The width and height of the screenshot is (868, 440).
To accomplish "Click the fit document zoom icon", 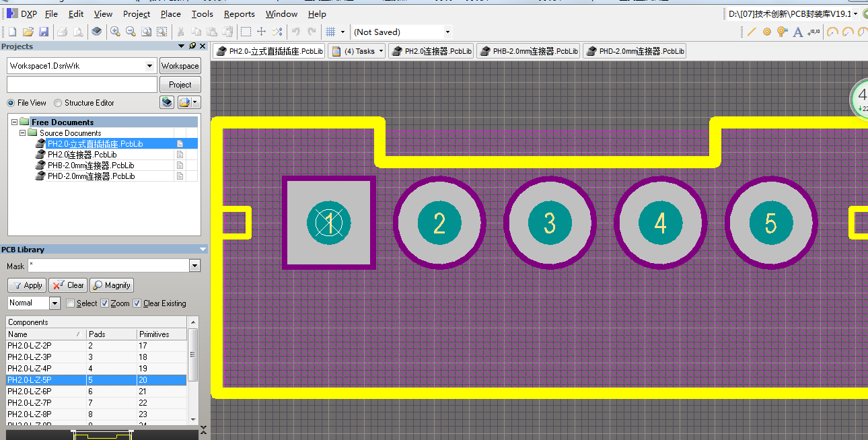I will point(146,32).
